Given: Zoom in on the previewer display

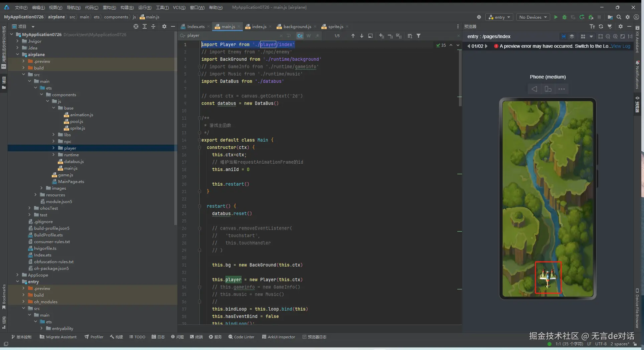Looking at the screenshot, I should click(615, 36).
